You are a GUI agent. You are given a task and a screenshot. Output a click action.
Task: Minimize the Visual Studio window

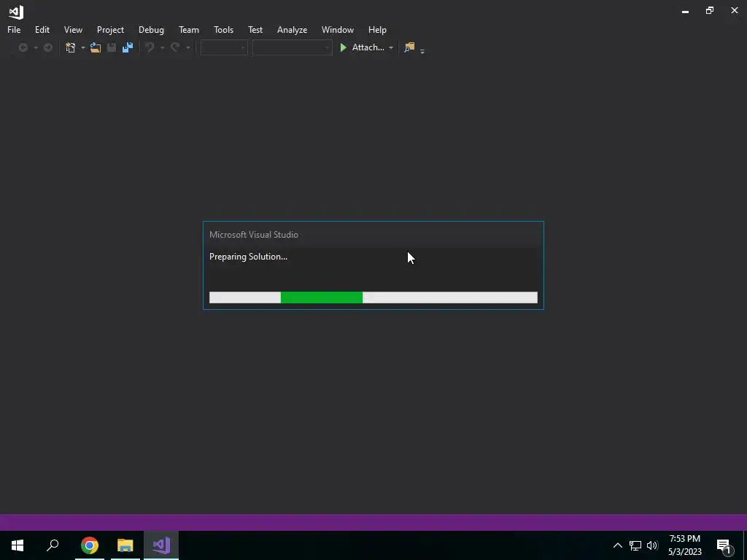pos(685,12)
